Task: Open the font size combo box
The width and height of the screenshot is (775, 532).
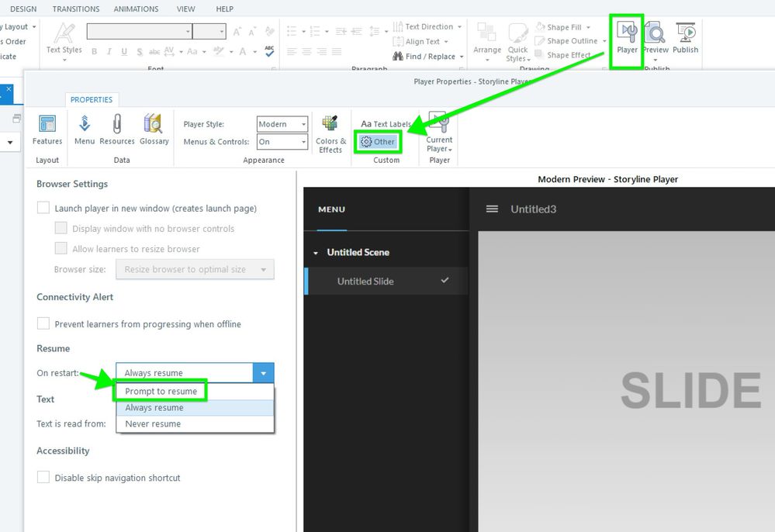Action: point(209,32)
